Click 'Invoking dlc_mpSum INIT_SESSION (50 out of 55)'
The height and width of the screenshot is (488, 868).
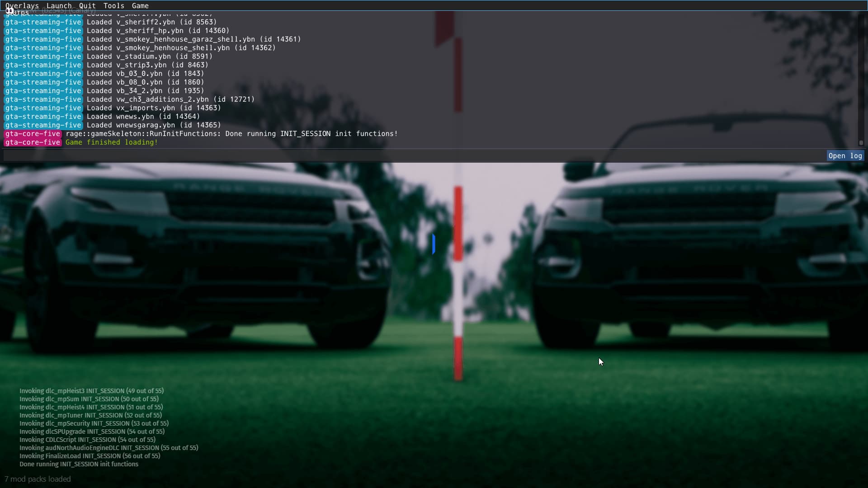[89, 399]
